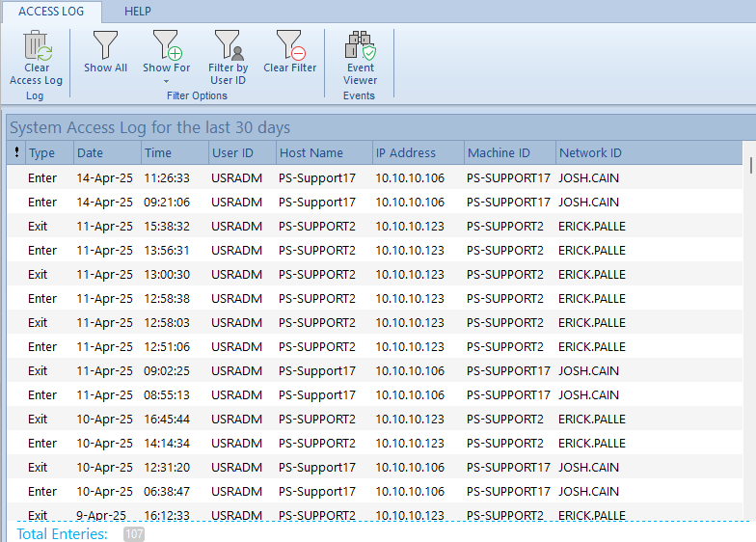Click the Network ID column header
The height and width of the screenshot is (542, 756).
tap(590, 152)
